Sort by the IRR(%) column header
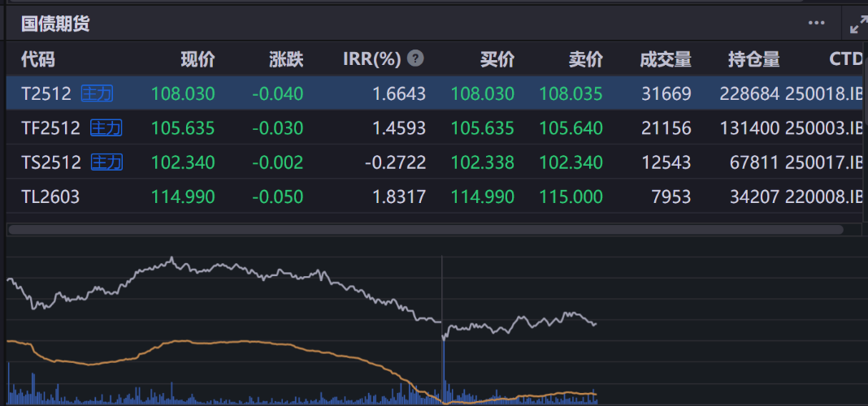 372,58
